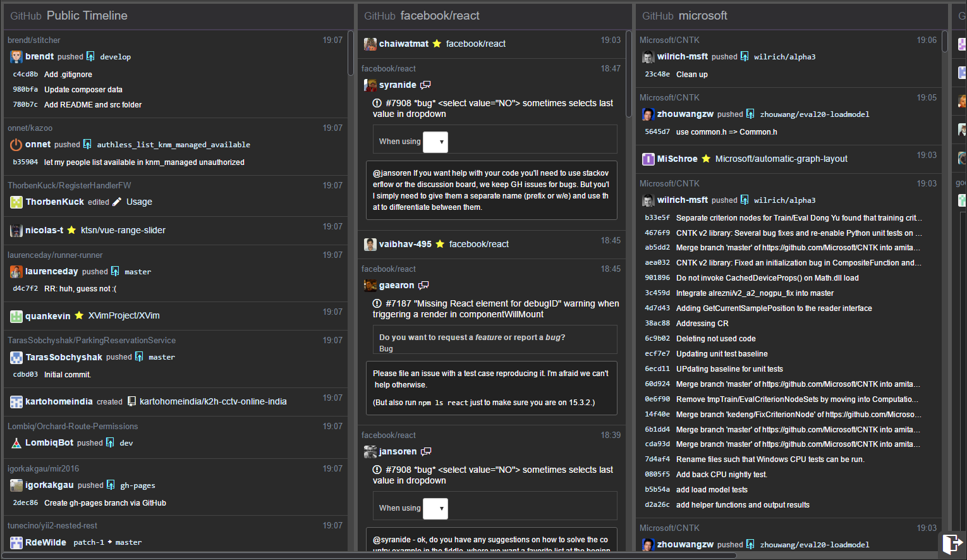
Task: Click the repository book icon after kartohomeindia created
Action: (x=131, y=401)
